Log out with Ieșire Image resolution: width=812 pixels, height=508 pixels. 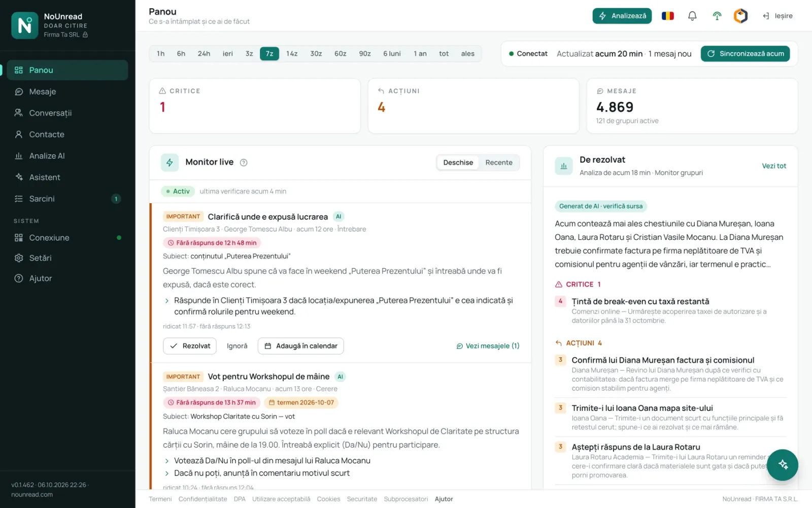[777, 16]
